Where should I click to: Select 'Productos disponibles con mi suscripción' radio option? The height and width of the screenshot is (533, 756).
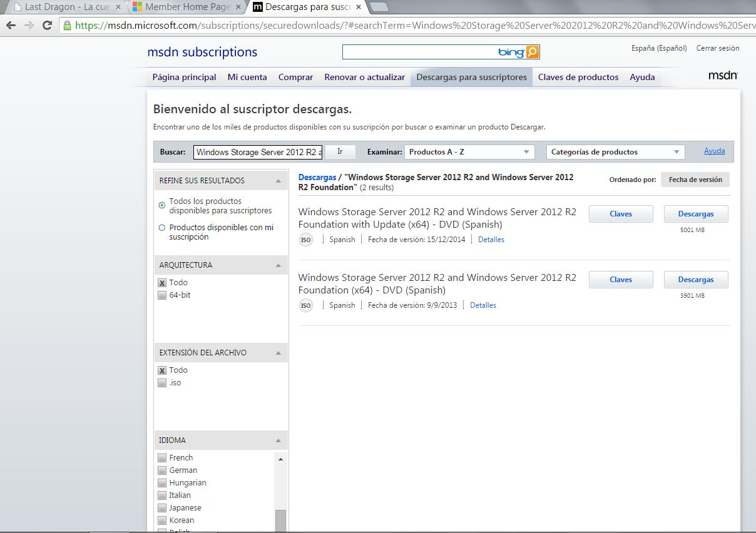point(162,228)
